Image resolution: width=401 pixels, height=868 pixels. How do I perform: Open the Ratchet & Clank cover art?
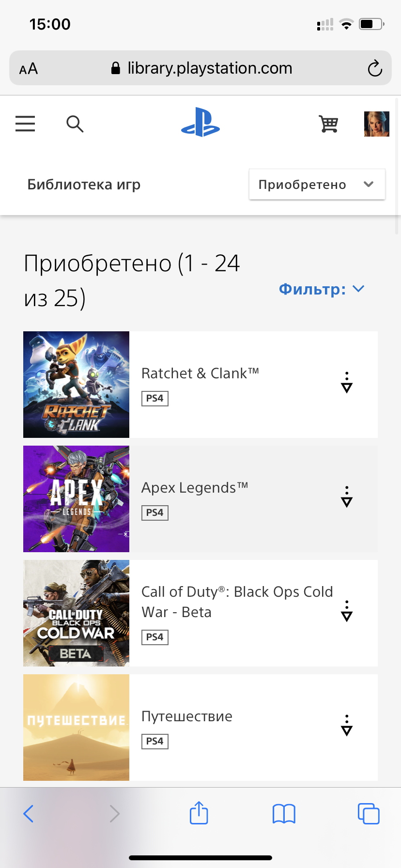point(76,385)
